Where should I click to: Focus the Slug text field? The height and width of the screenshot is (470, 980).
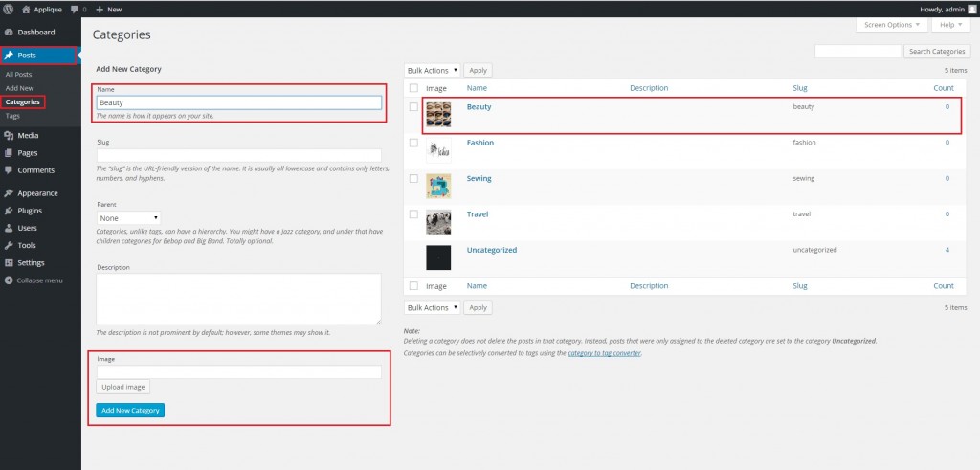238,155
